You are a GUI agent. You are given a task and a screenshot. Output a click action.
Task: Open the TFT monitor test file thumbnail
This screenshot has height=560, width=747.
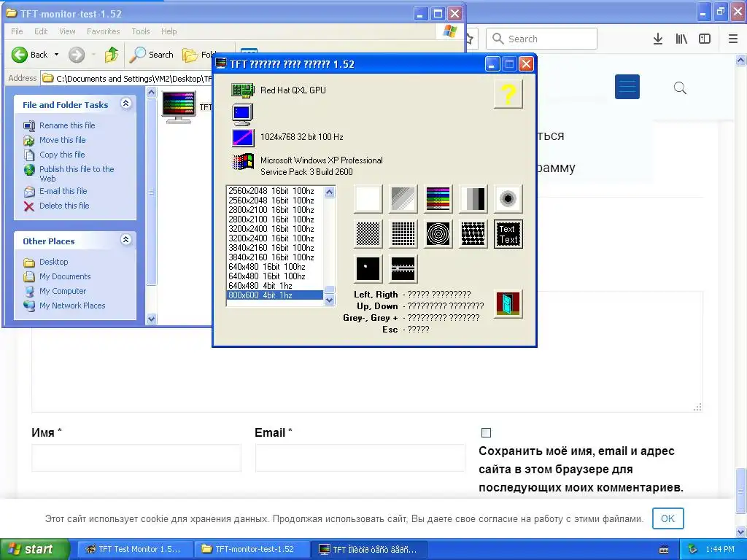click(x=178, y=107)
